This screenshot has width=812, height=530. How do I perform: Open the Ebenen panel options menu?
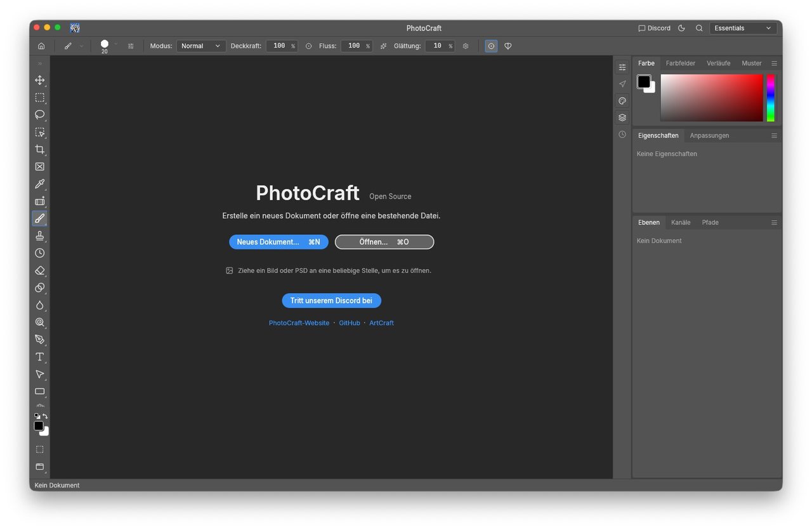pos(774,223)
